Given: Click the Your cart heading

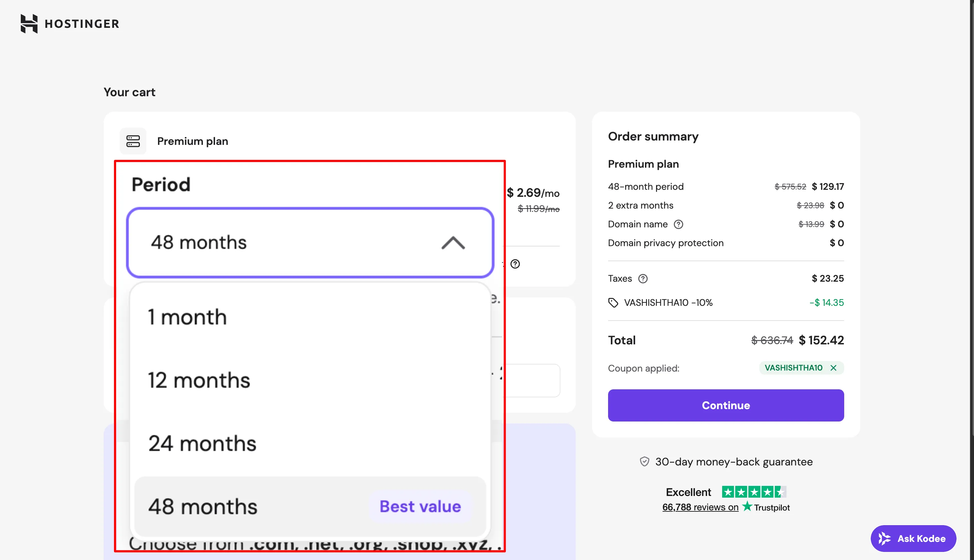Looking at the screenshot, I should tap(130, 92).
